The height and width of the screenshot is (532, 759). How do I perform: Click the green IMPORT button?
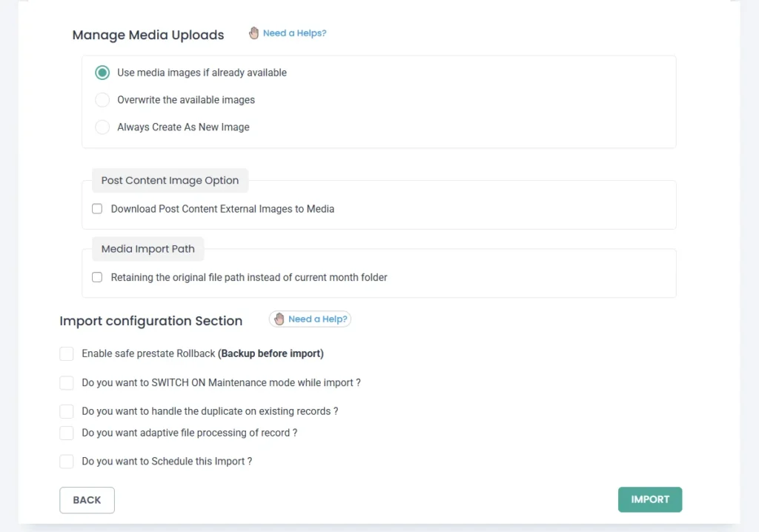[649, 499]
